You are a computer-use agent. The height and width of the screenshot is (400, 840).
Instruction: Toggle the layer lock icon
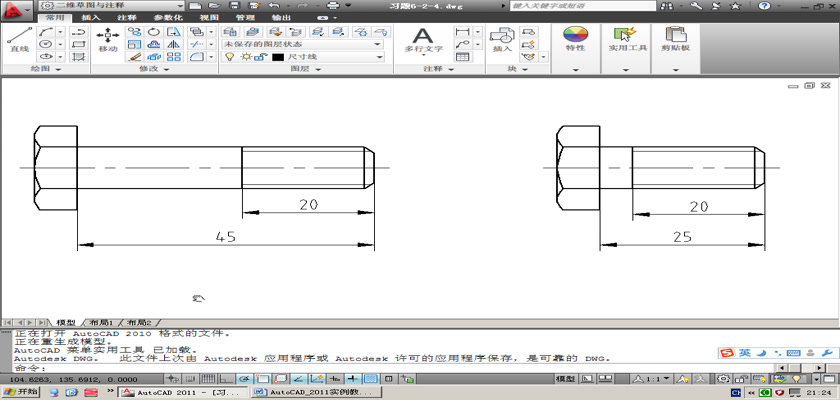[x=258, y=58]
